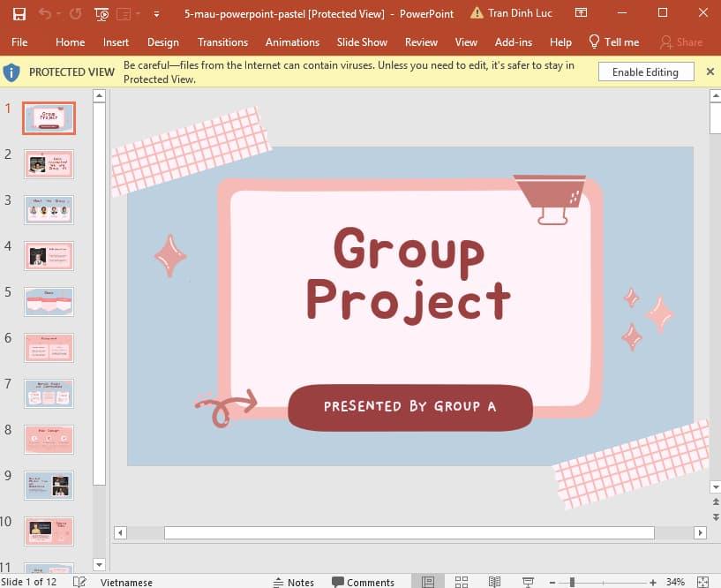The width and height of the screenshot is (721, 588).
Task: Click the Enable Editing button
Action: point(645,72)
